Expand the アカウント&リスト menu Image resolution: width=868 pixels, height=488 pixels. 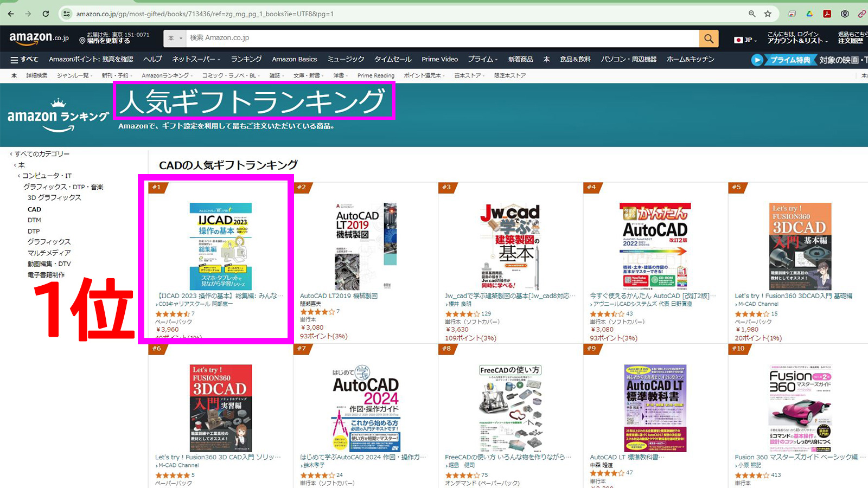pos(797,41)
